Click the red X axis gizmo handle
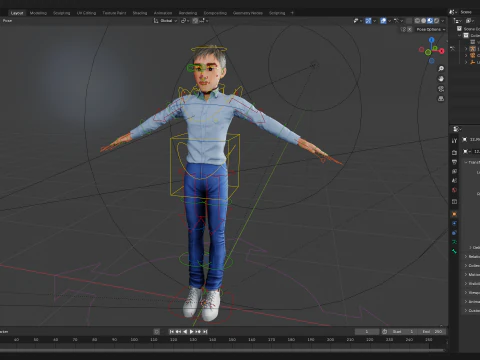 [442, 51]
